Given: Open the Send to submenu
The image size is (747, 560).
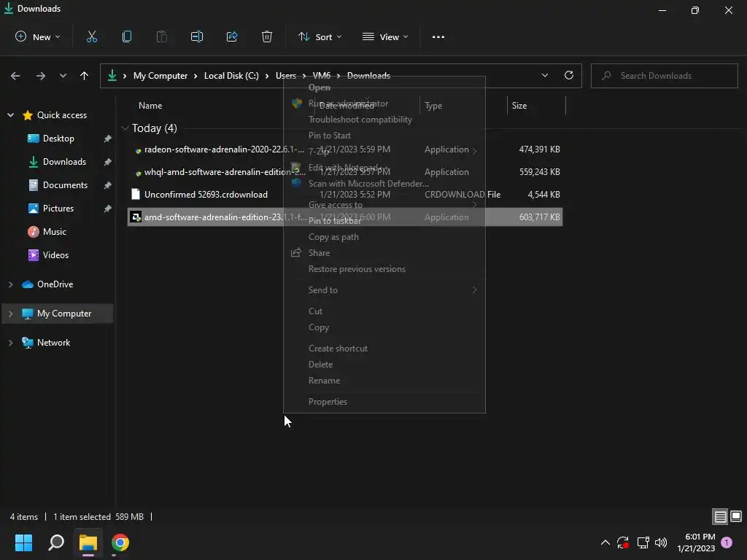Looking at the screenshot, I should [x=384, y=290].
